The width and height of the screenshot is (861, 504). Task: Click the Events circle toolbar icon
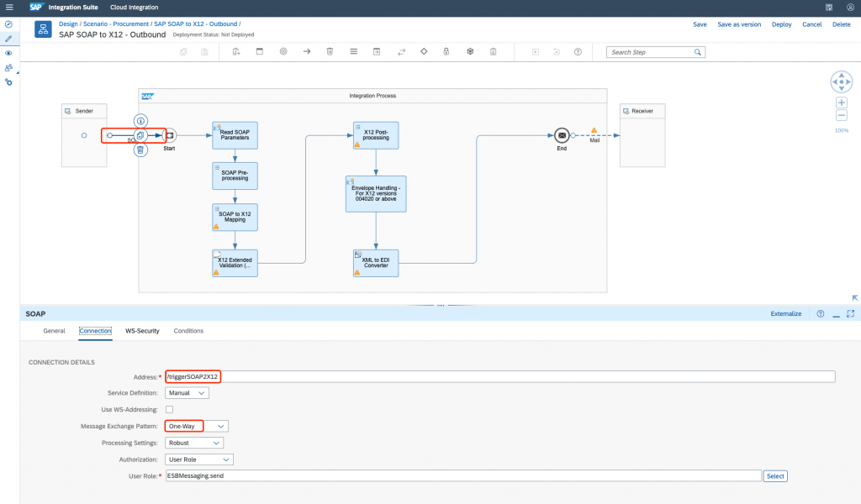(x=283, y=51)
